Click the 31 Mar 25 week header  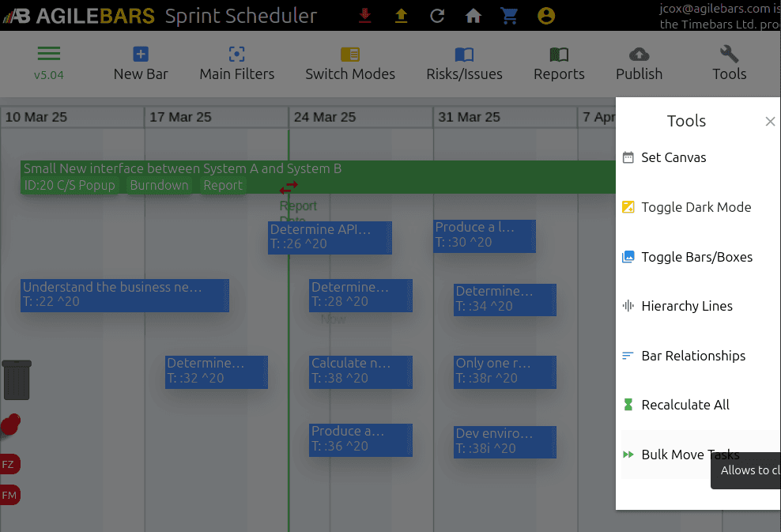coord(504,117)
